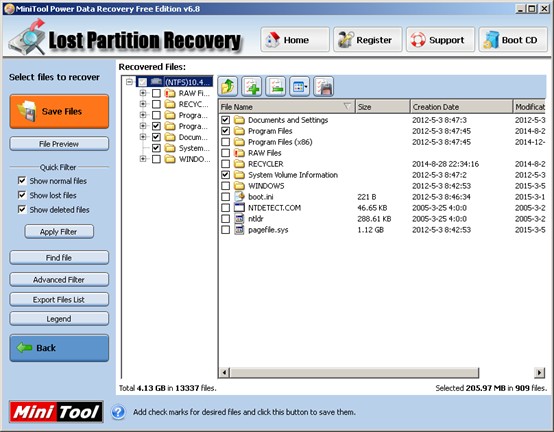Open the view mode toolbar dropdown icon

pos(300,87)
